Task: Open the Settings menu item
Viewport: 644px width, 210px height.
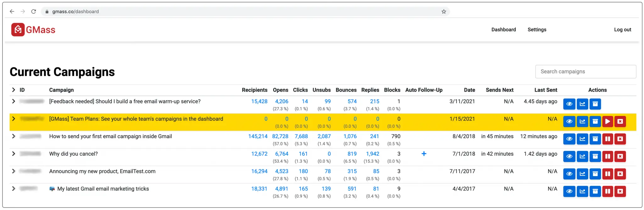Action: pyautogui.click(x=537, y=30)
